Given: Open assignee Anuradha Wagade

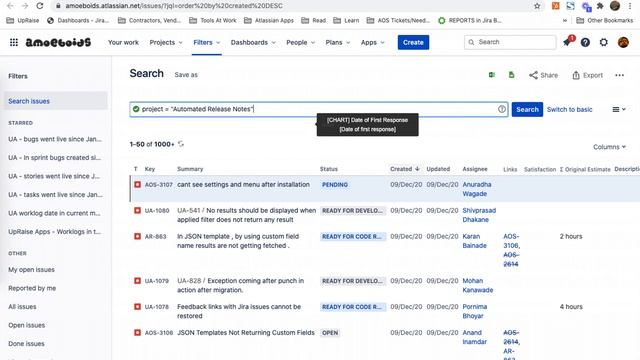Looking at the screenshot, I should 477,189.
